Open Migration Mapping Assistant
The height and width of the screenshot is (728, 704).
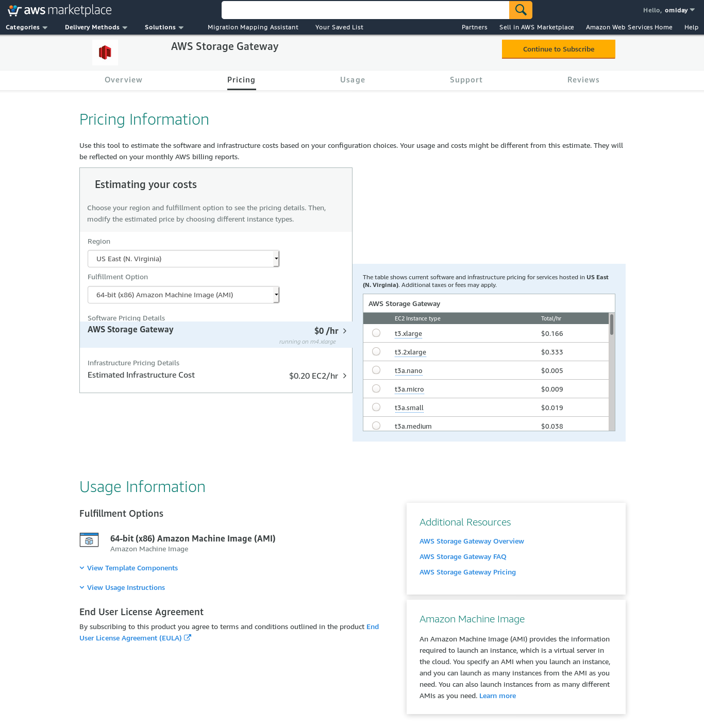point(253,27)
